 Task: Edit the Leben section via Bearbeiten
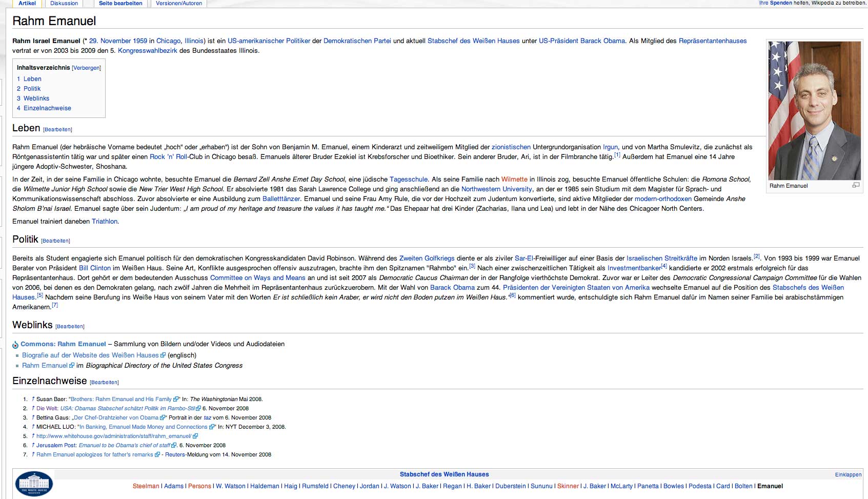click(x=57, y=130)
